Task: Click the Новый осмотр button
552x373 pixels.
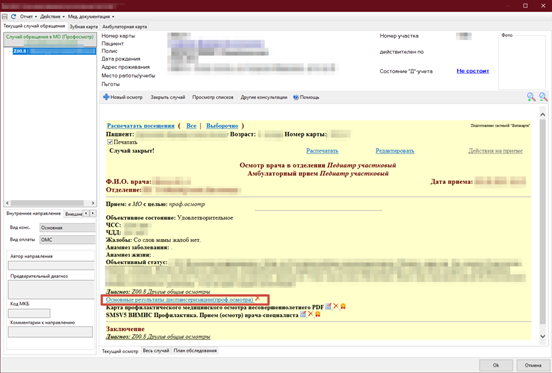Action: (x=123, y=97)
